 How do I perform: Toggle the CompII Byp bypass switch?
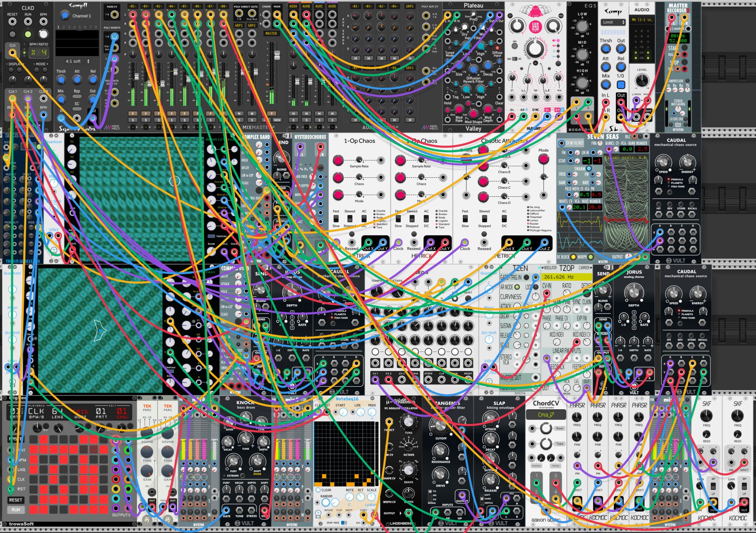coord(77,97)
